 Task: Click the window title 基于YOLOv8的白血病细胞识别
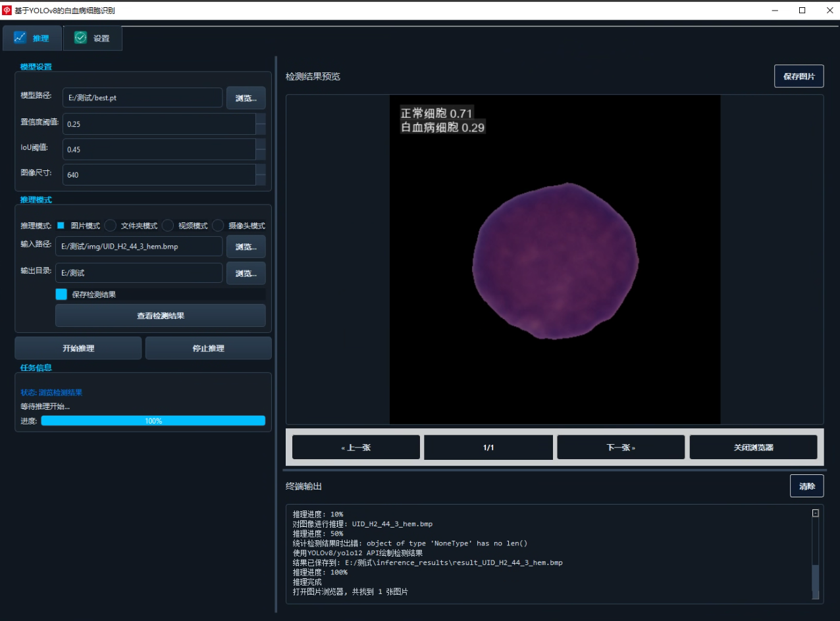coord(65,11)
